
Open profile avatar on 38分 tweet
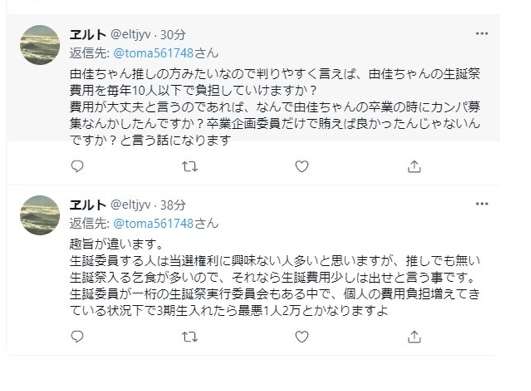click(40, 215)
